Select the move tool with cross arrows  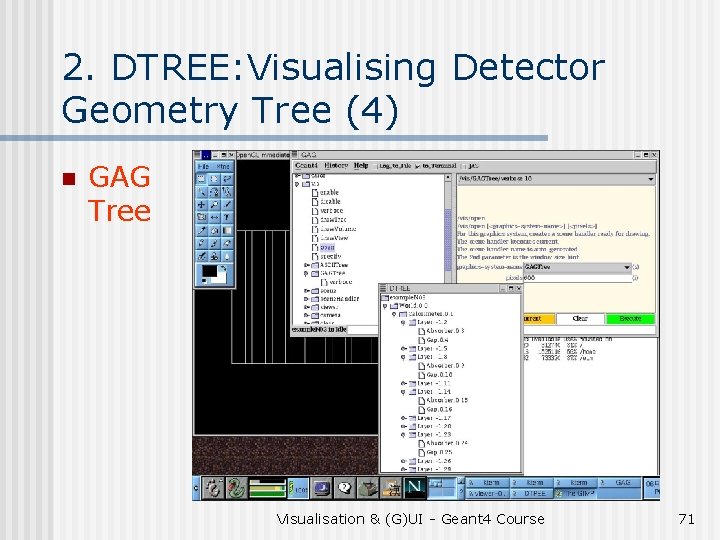[x=202, y=205]
